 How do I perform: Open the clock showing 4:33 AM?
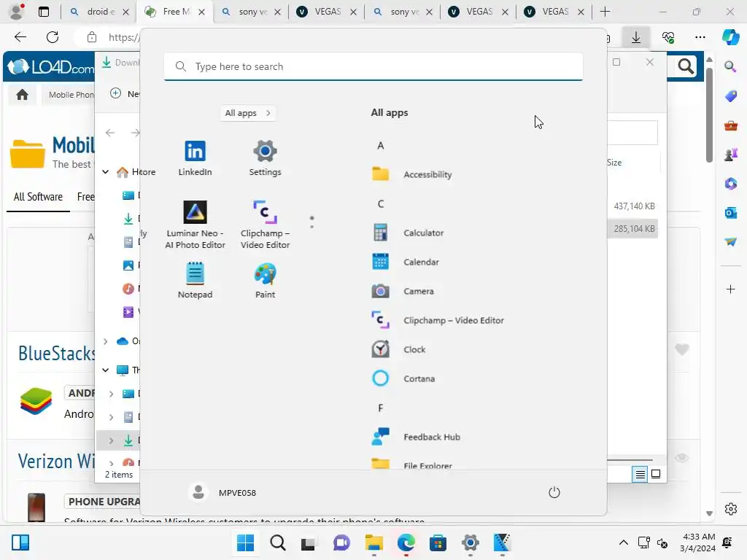(698, 542)
